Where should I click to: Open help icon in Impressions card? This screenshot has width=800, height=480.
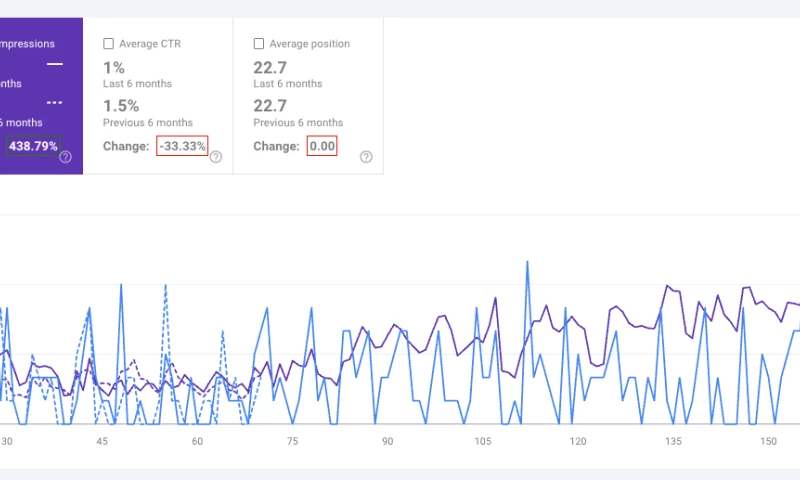[x=65, y=157]
